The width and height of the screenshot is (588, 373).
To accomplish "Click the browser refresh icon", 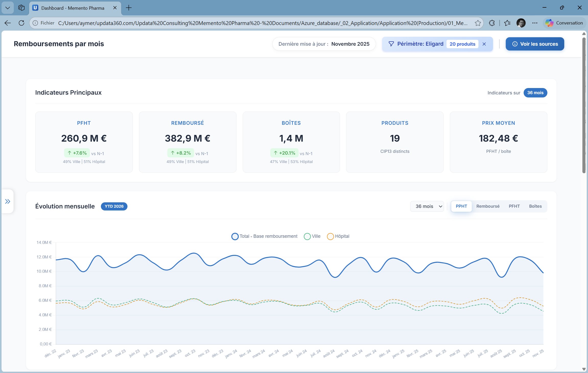I will (x=21, y=23).
